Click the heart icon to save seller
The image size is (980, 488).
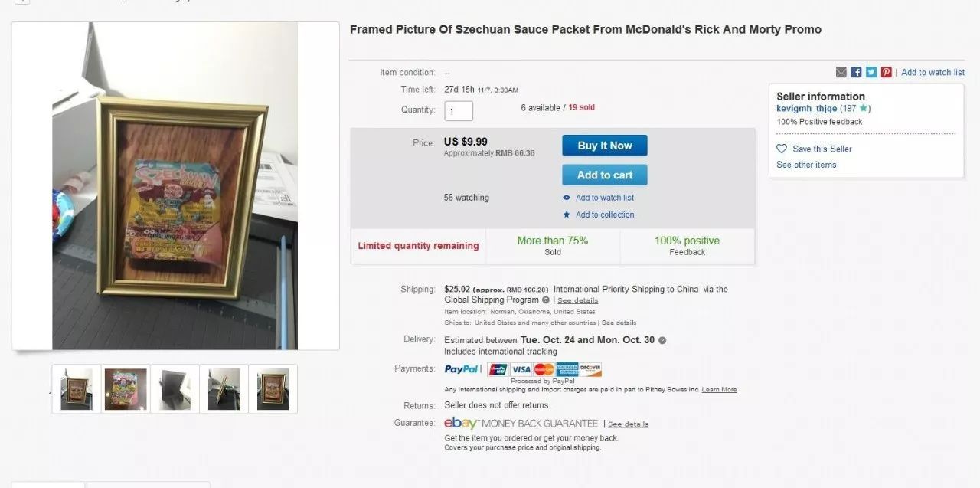(x=782, y=149)
